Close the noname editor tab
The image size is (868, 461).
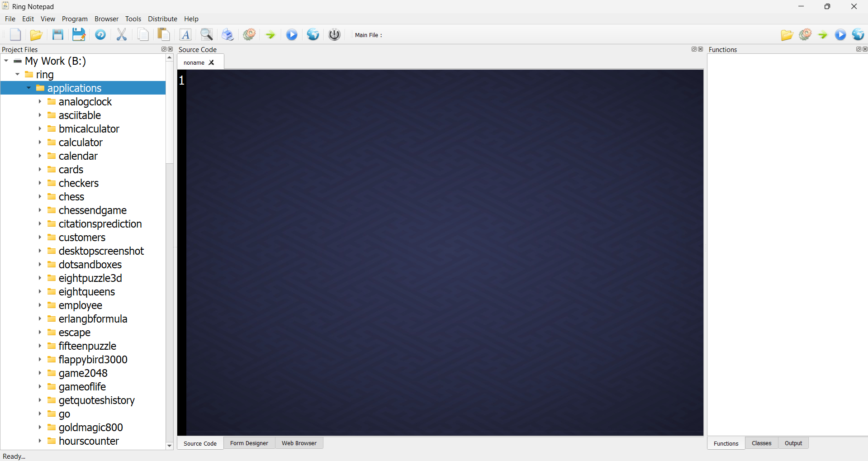coord(211,62)
